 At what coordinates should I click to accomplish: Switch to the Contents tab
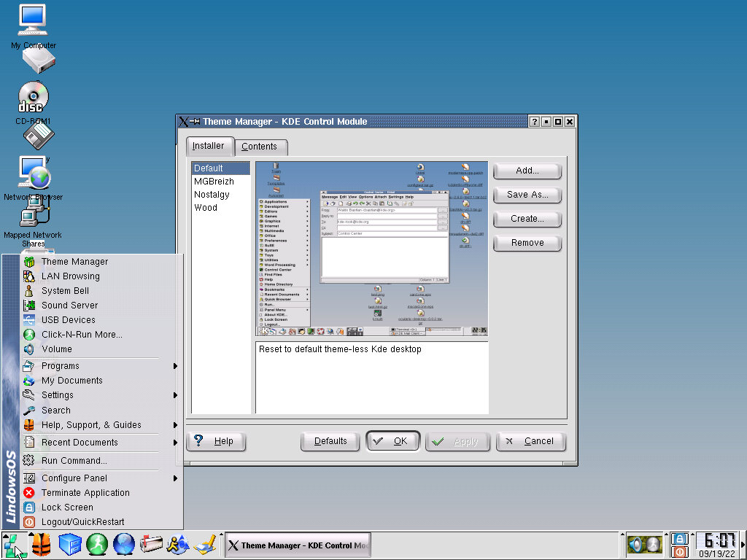point(260,147)
